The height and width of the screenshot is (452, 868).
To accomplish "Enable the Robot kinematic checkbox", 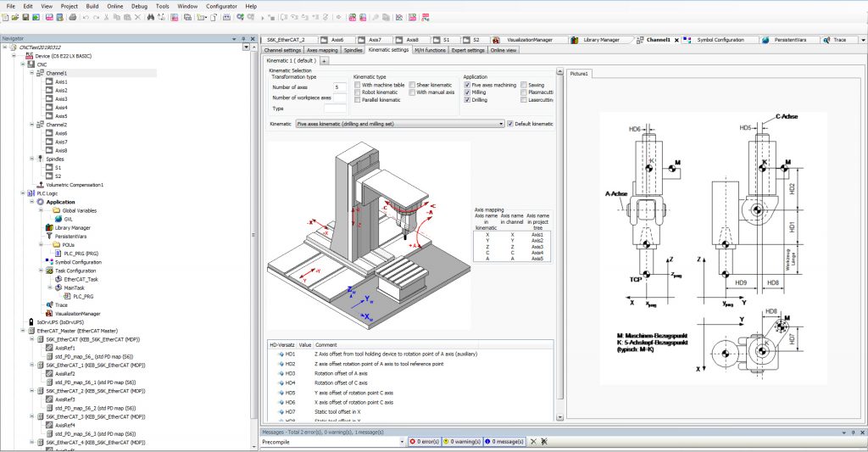I will [357, 92].
